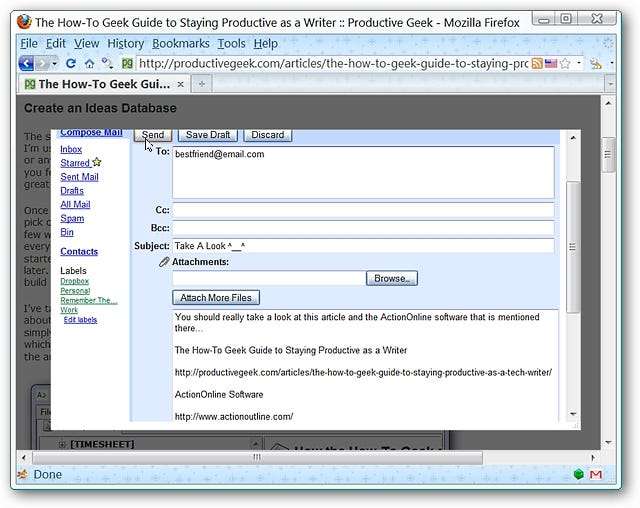
Task: Close the How-To Geek tab
Action: tap(181, 84)
